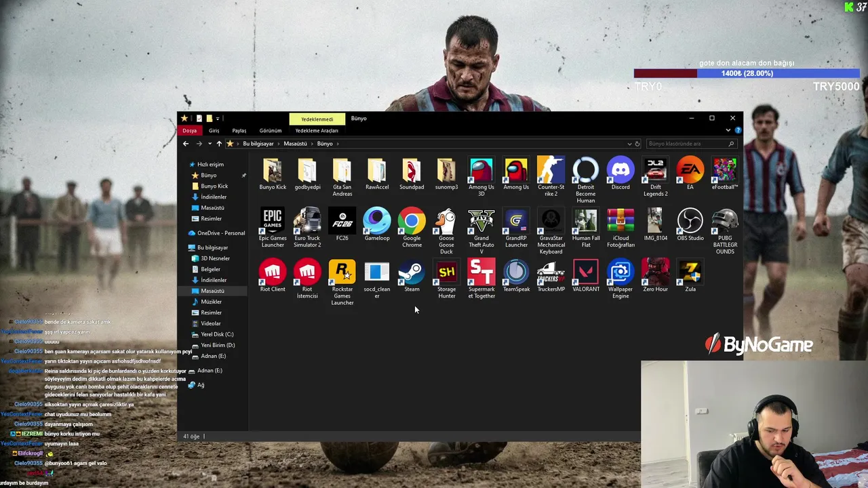Select the Euro Truck Simulator 2 icon
Image resolution: width=868 pixels, height=488 pixels.
[x=307, y=228]
